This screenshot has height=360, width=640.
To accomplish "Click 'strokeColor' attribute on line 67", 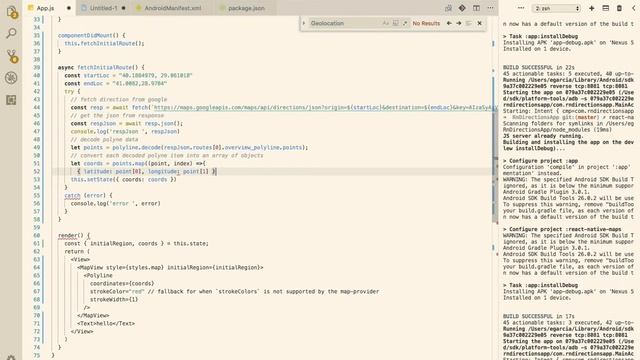I will click(x=108, y=291).
